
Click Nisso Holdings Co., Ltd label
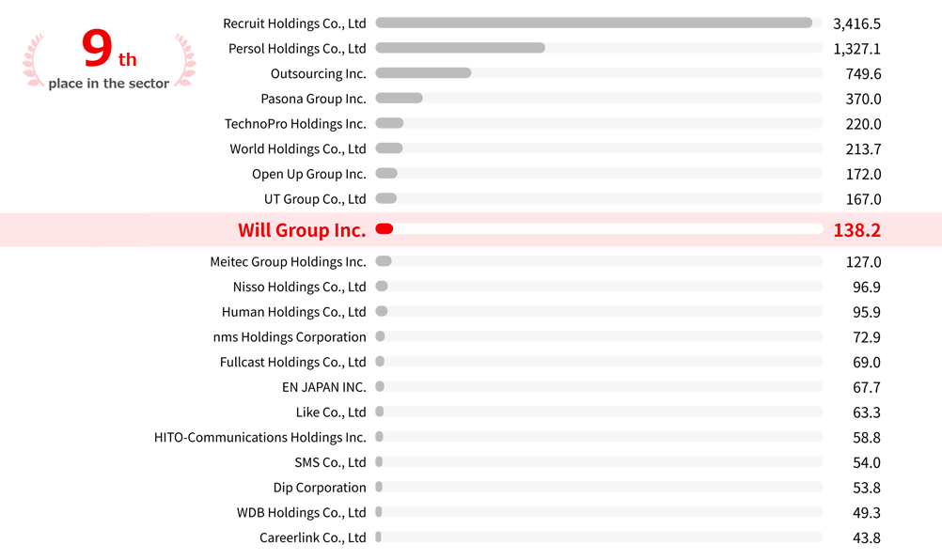[300, 287]
